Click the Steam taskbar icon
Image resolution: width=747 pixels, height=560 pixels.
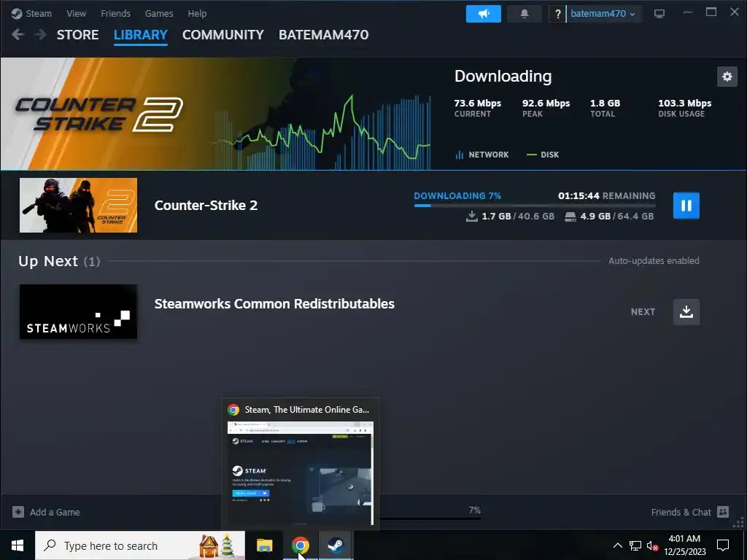pos(336,545)
